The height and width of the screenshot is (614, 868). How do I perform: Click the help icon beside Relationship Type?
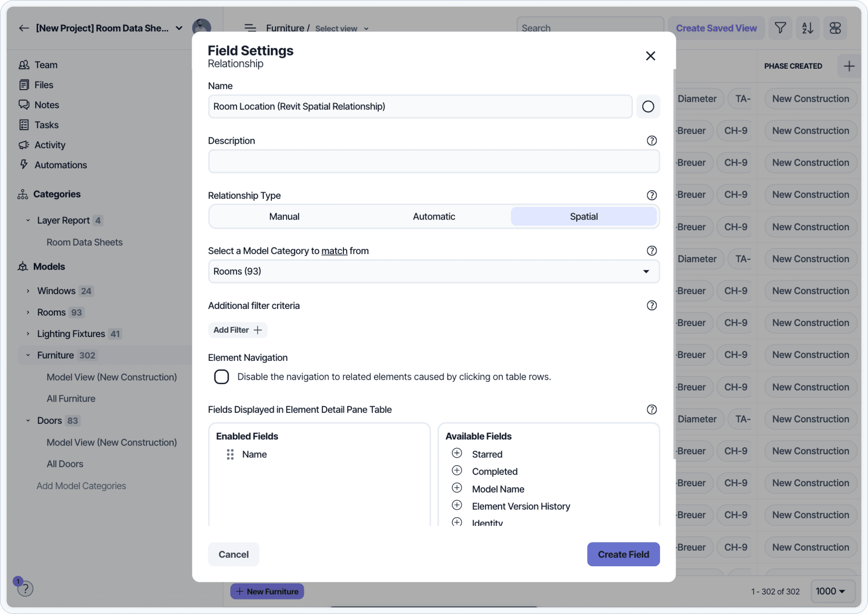click(x=651, y=196)
